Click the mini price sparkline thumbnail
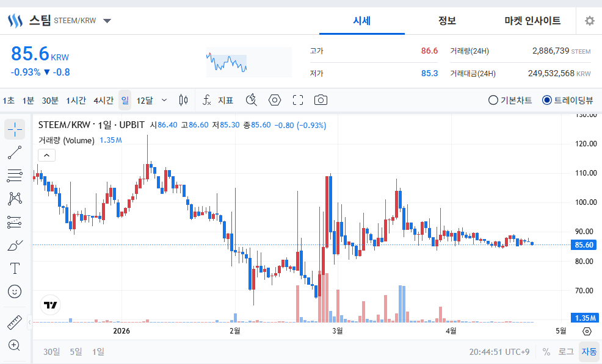602x364 pixels. click(248, 62)
